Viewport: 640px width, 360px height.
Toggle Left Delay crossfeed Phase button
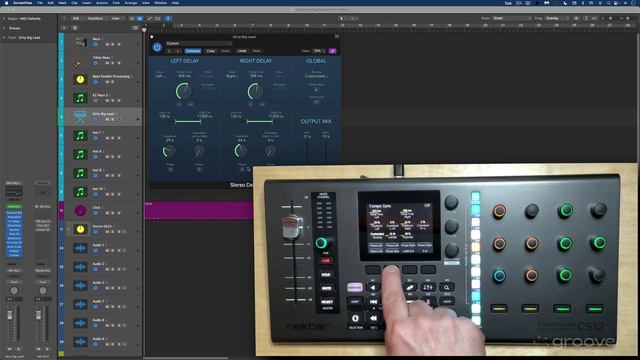(199, 169)
